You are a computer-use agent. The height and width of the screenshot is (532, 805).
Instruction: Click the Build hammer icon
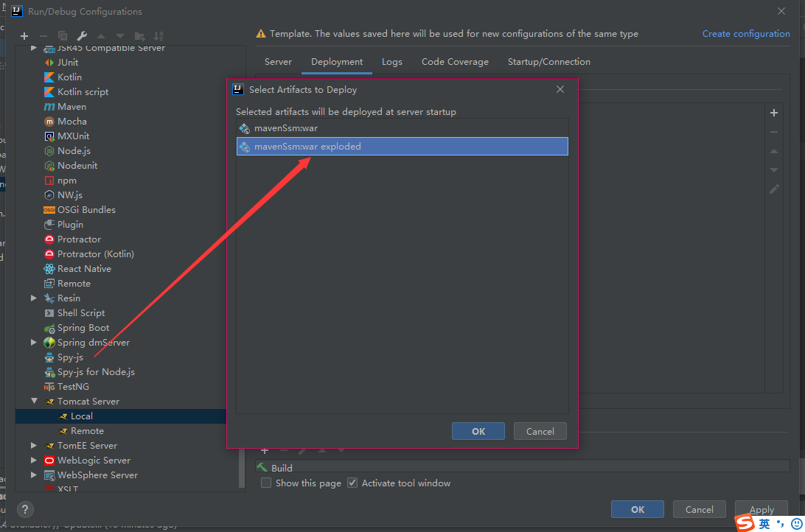(262, 467)
